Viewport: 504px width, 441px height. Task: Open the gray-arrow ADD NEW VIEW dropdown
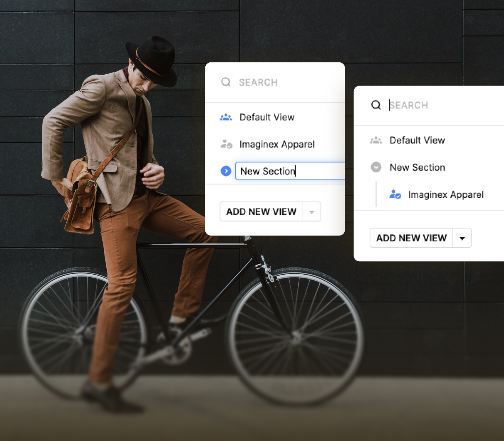312,212
